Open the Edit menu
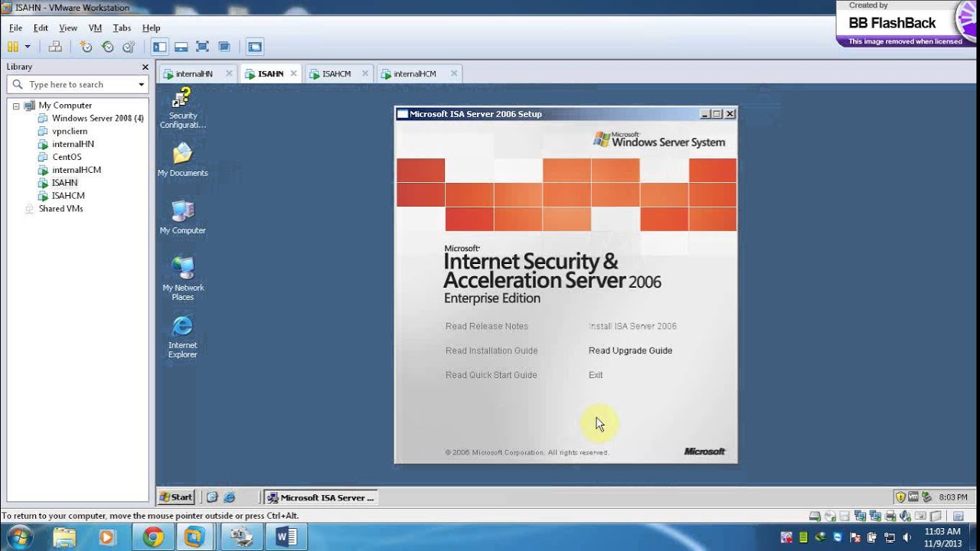Image resolution: width=980 pixels, height=551 pixels. 41,28
